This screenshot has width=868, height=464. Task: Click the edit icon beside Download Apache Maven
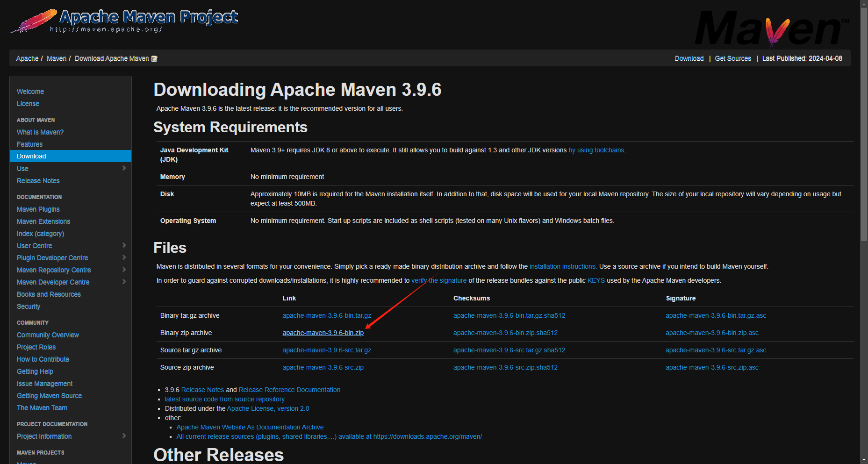tap(155, 59)
